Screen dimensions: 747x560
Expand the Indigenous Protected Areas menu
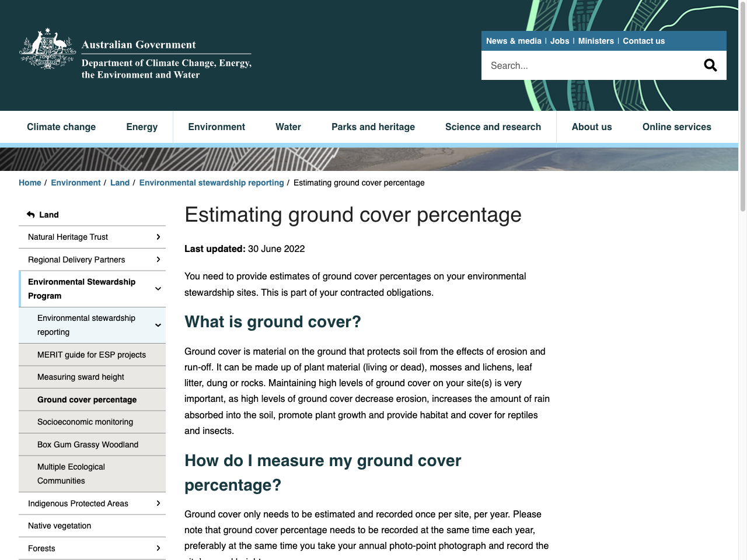(158, 503)
